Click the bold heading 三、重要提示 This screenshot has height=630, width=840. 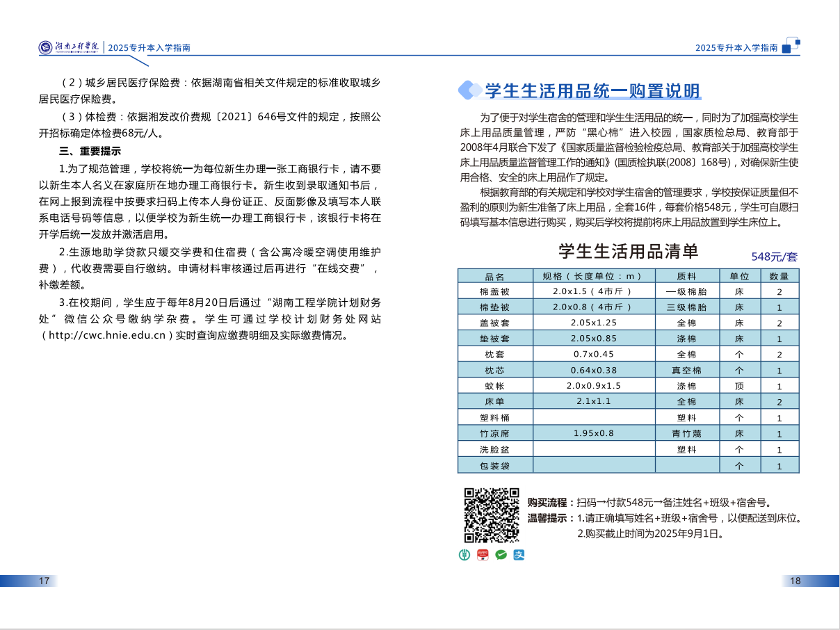pyautogui.click(x=90, y=151)
